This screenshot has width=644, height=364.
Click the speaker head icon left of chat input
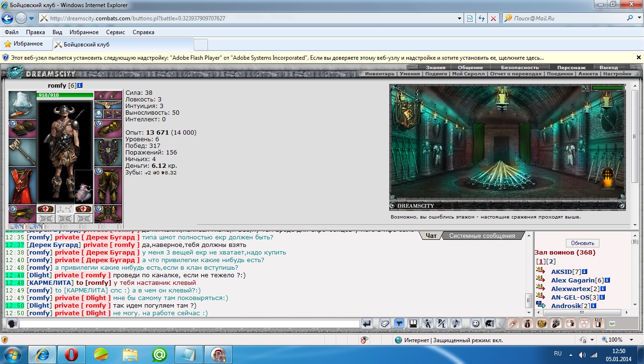click(x=12, y=324)
